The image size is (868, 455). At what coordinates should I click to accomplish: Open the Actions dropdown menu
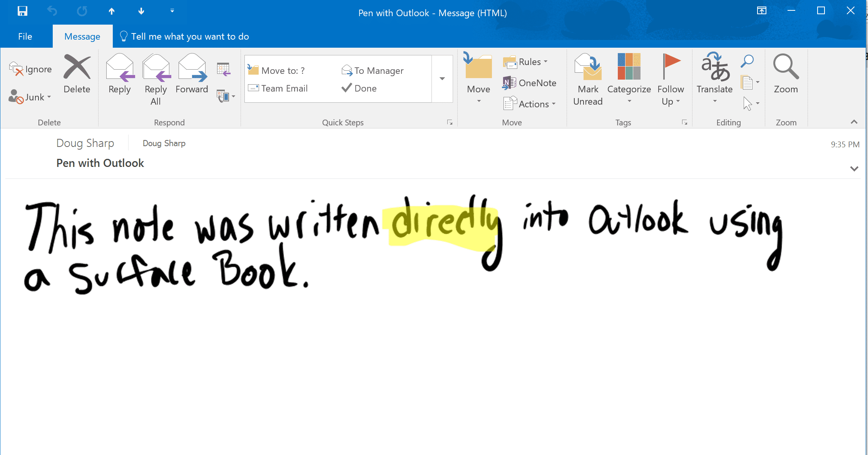click(x=529, y=104)
